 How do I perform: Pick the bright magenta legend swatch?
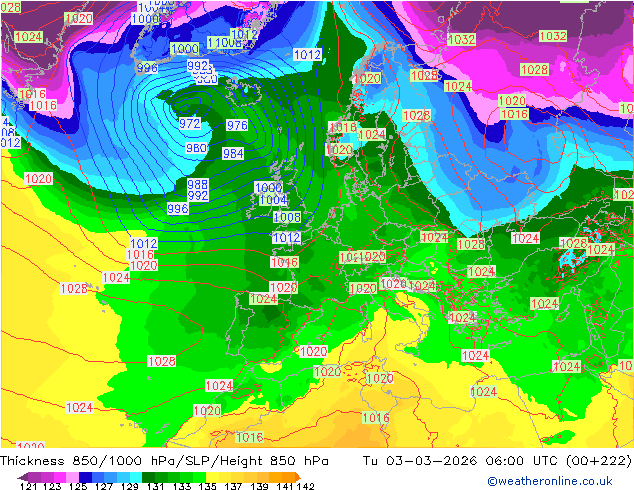[x=60, y=477]
